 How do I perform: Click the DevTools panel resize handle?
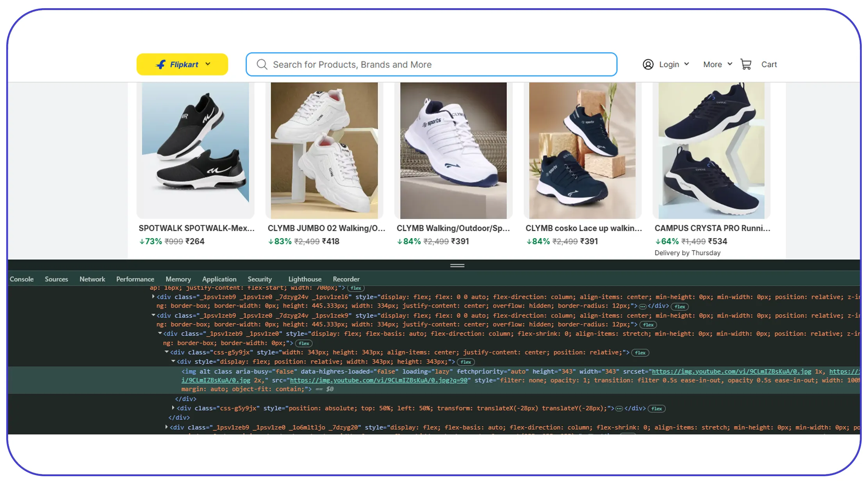(x=457, y=265)
